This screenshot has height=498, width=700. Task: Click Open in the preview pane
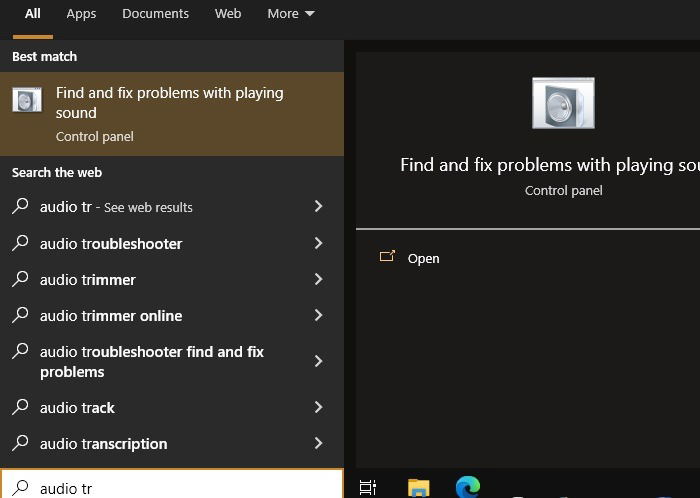[423, 258]
